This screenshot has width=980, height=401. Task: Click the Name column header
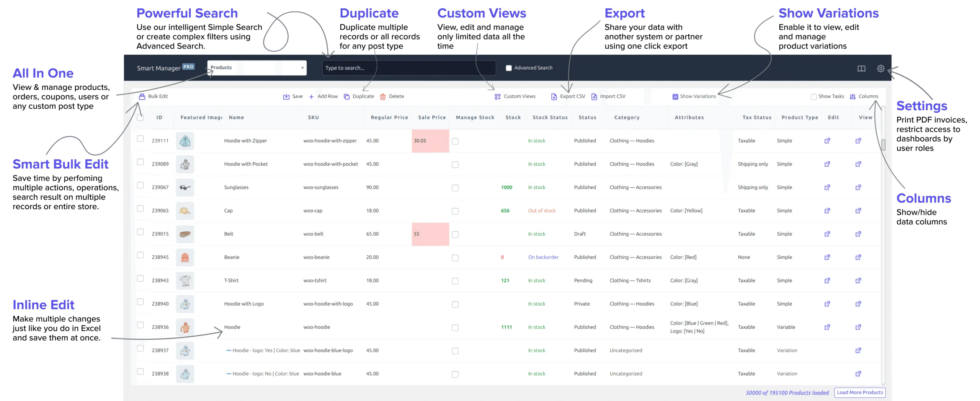[236, 118]
